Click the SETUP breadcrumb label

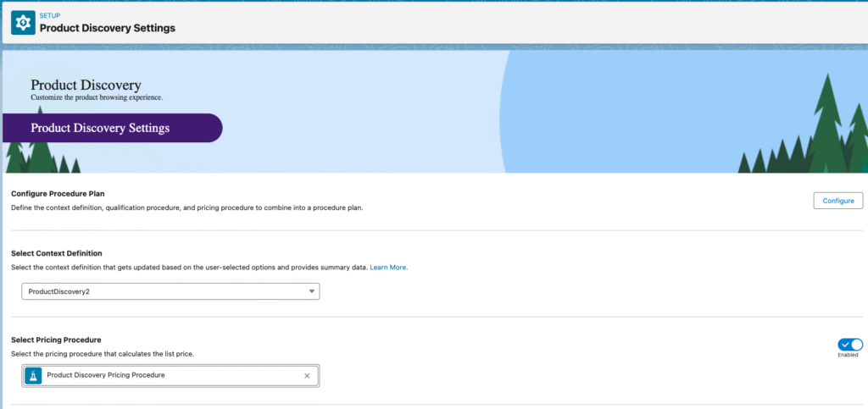[50, 15]
